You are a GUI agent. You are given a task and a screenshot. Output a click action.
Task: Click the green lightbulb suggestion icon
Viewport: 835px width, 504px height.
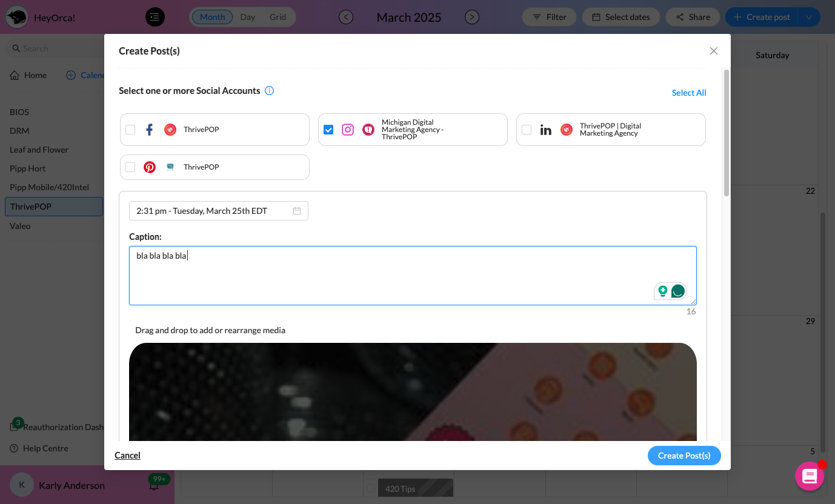pyautogui.click(x=663, y=291)
